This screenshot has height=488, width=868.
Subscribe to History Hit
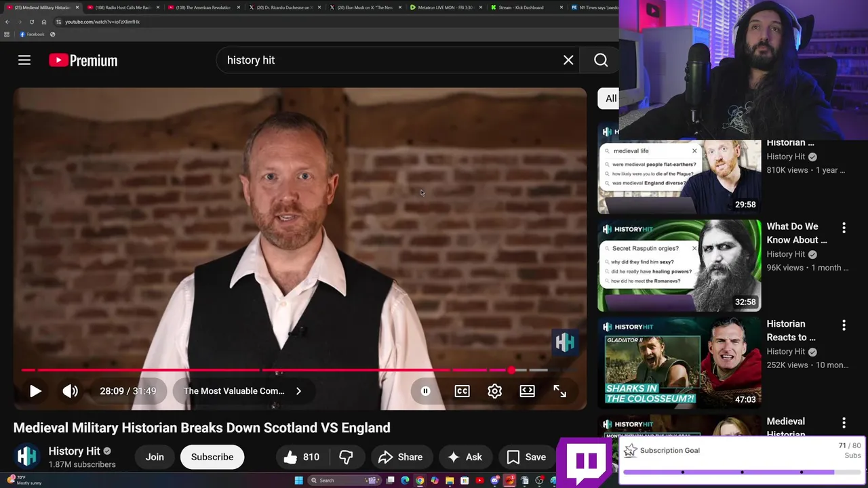[212, 457]
